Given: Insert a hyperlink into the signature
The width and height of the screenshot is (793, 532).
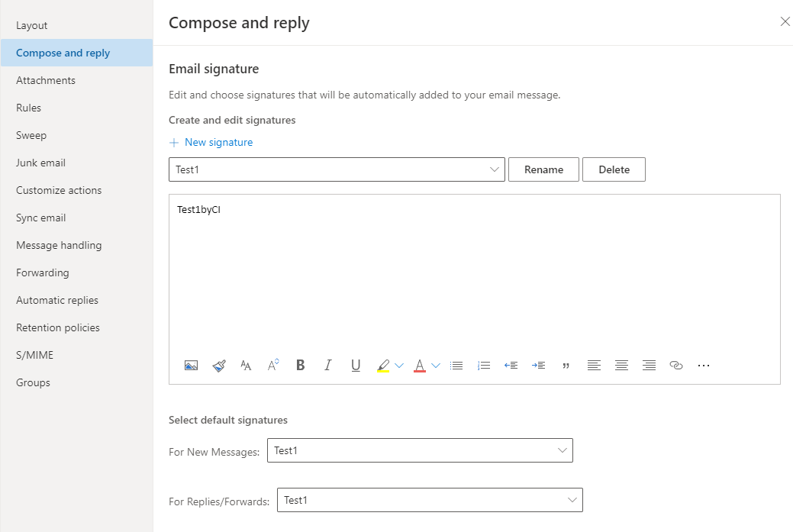Looking at the screenshot, I should (x=675, y=365).
